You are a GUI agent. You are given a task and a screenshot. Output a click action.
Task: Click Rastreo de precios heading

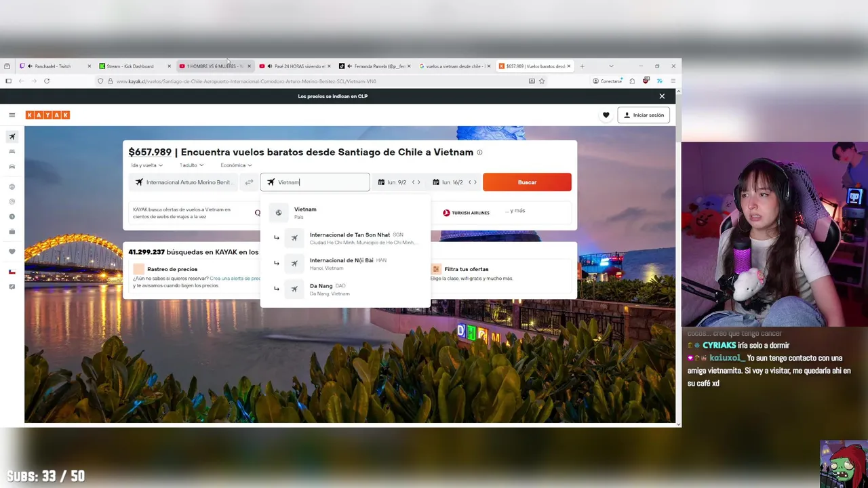(x=172, y=269)
